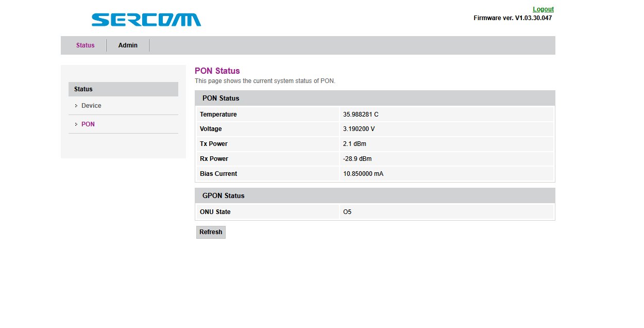Click the page description text about PON
644x328 pixels.
[265, 81]
